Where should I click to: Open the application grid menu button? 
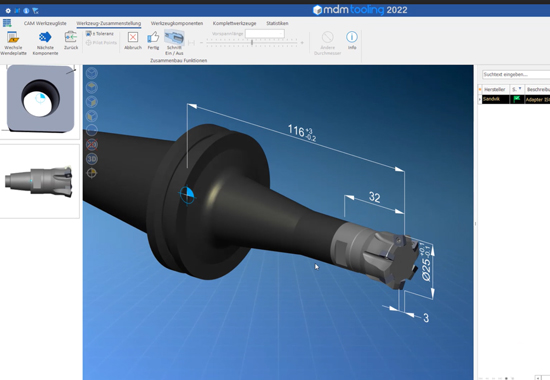[x=7, y=23]
